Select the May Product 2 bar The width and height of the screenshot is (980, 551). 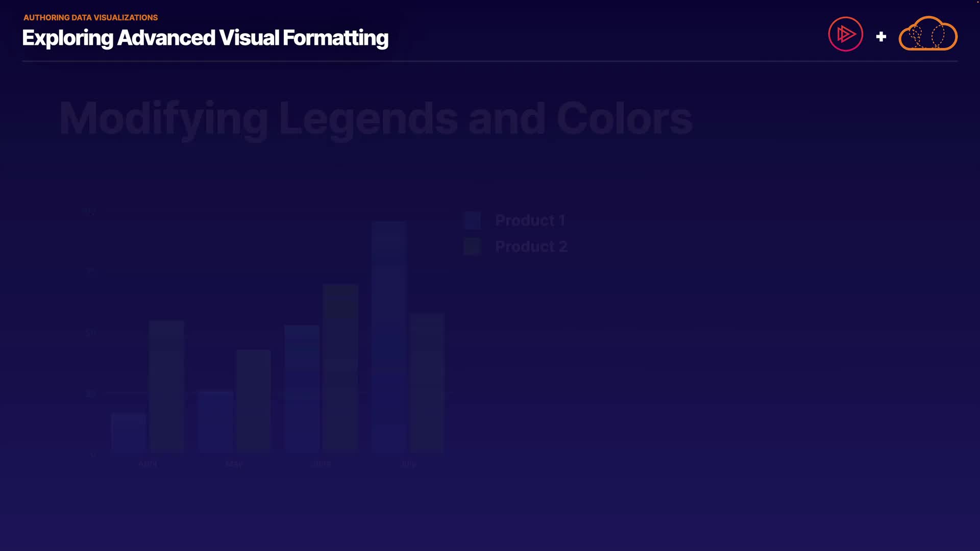tap(253, 400)
